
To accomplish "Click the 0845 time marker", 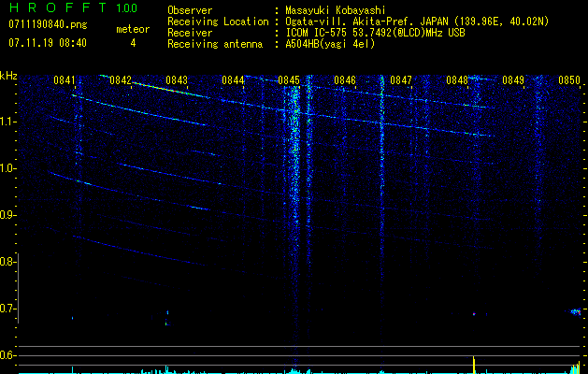I will (x=288, y=80).
